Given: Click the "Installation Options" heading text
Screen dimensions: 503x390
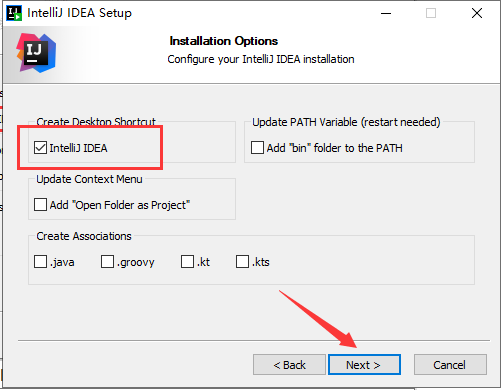Looking at the screenshot, I should 224,41.
